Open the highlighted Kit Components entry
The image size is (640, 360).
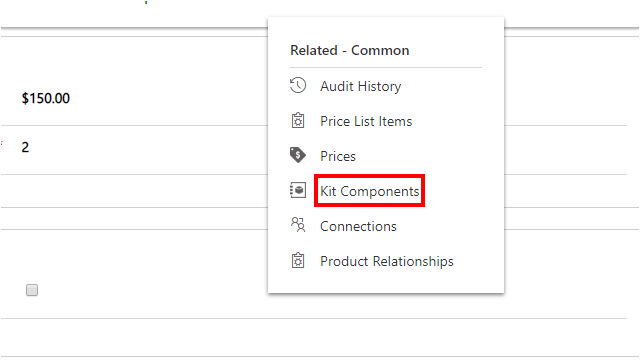point(369,191)
